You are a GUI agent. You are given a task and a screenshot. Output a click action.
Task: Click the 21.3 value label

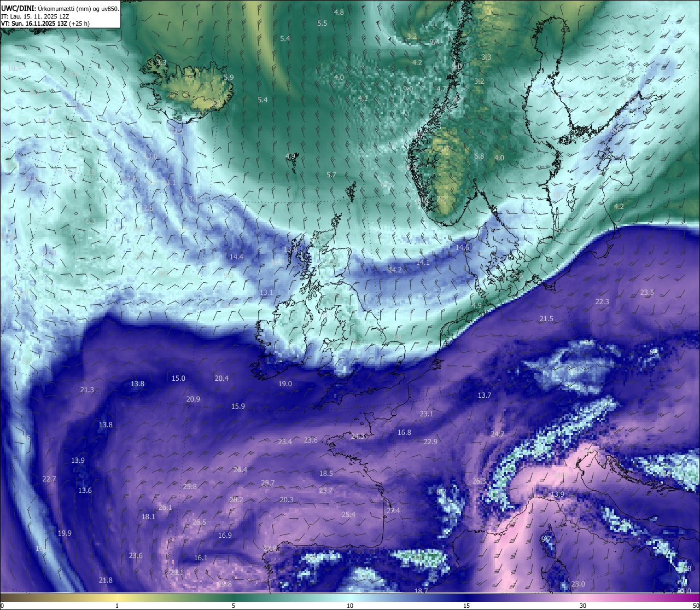[87, 390]
